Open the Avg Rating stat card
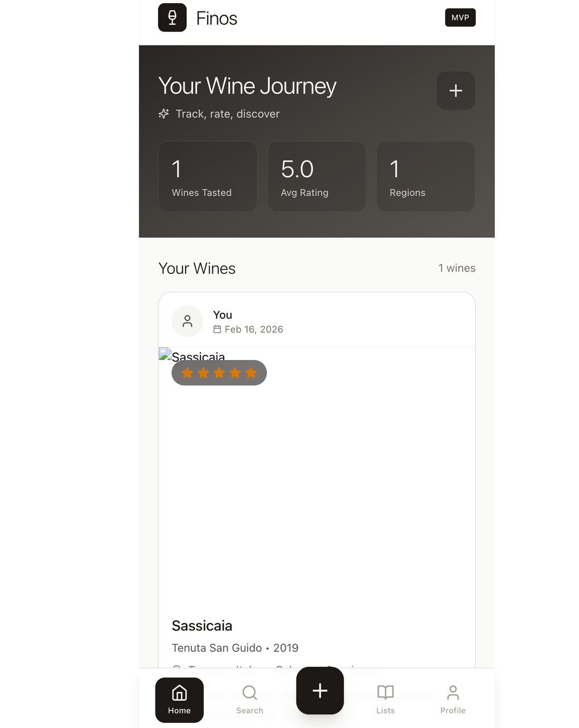The height and width of the screenshot is (728, 579). point(316,177)
